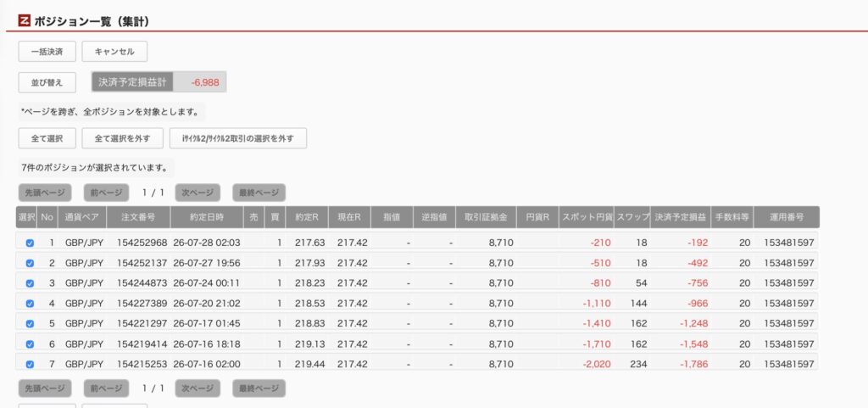
Task: Click the No column header
Action: (47, 217)
